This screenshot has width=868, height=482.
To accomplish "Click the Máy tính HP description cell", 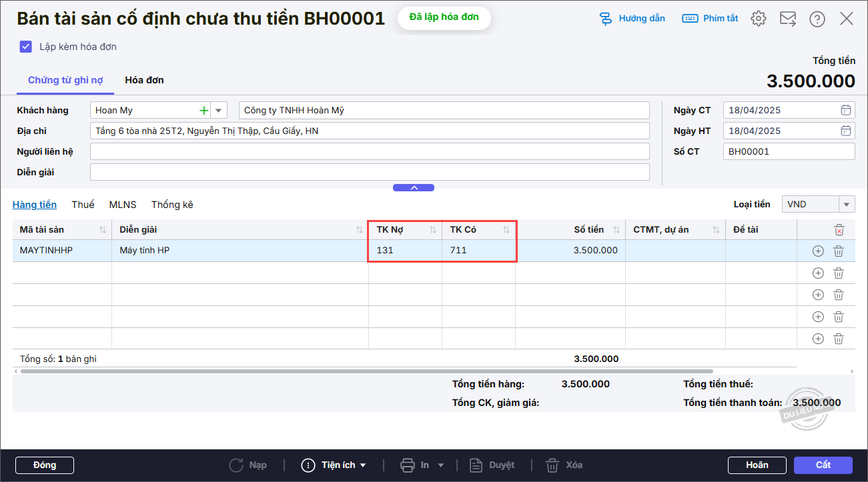I will coord(240,251).
